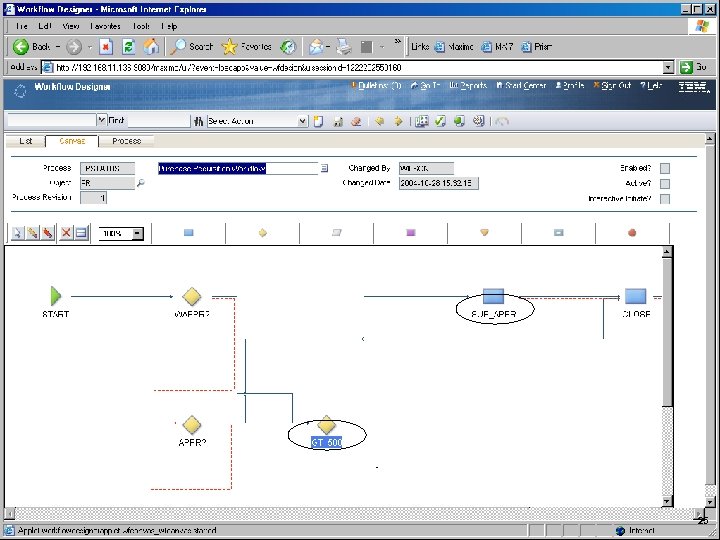
Task: Choose the positive connection line tool
Action: point(32,233)
